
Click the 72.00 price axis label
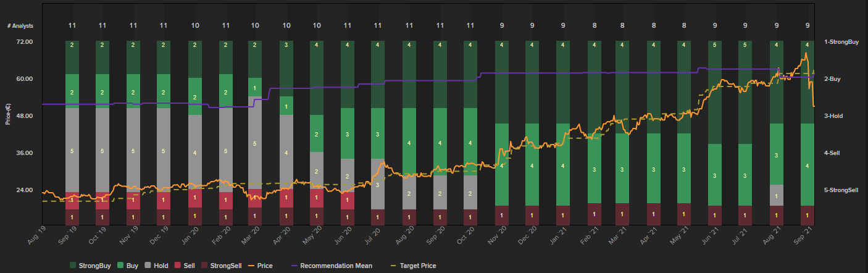pos(25,41)
